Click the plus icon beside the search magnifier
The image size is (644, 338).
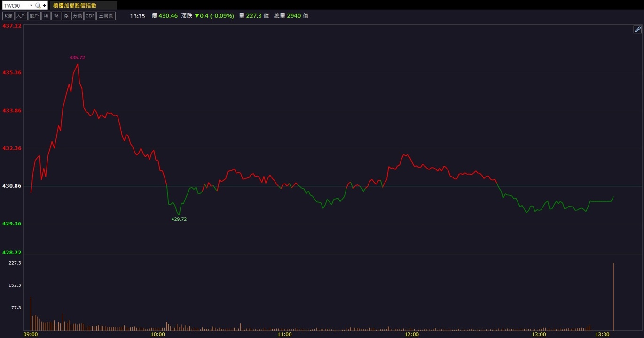tap(45, 6)
